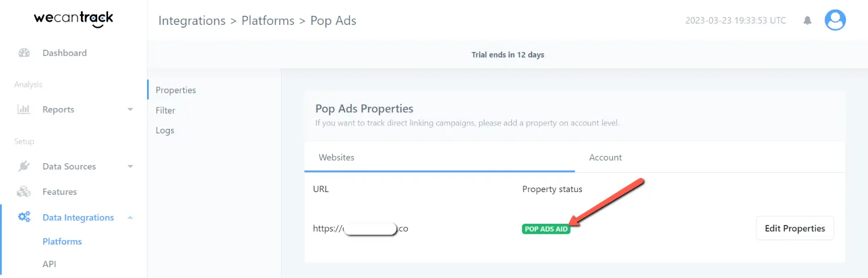Select the Websites tab

(336, 158)
